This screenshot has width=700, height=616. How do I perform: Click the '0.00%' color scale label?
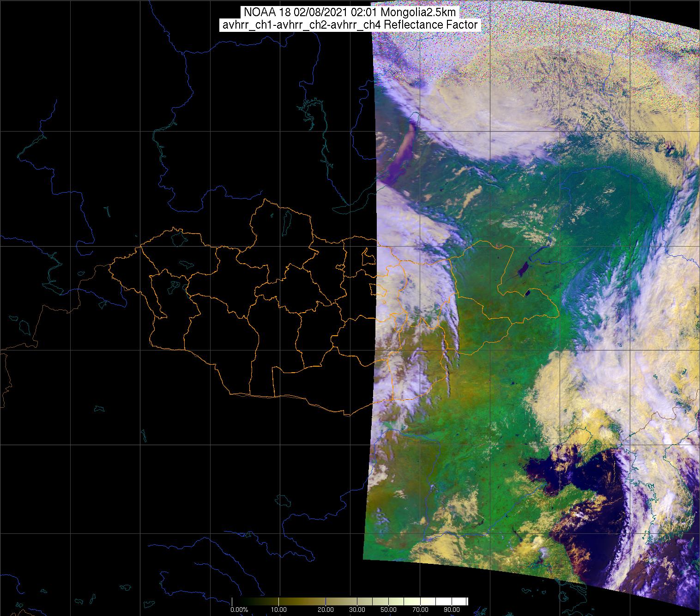(x=238, y=610)
